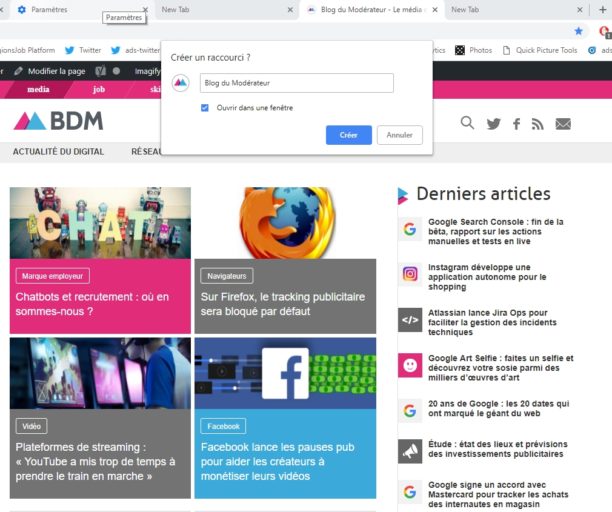Click Google icon beside 20 ans article
This screenshot has height=512, width=612.
[x=410, y=411]
